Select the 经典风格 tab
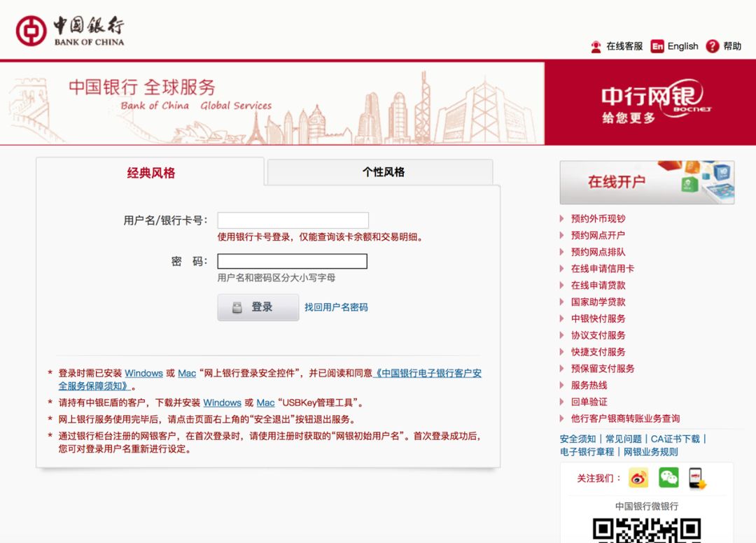The image size is (756, 543). click(149, 171)
